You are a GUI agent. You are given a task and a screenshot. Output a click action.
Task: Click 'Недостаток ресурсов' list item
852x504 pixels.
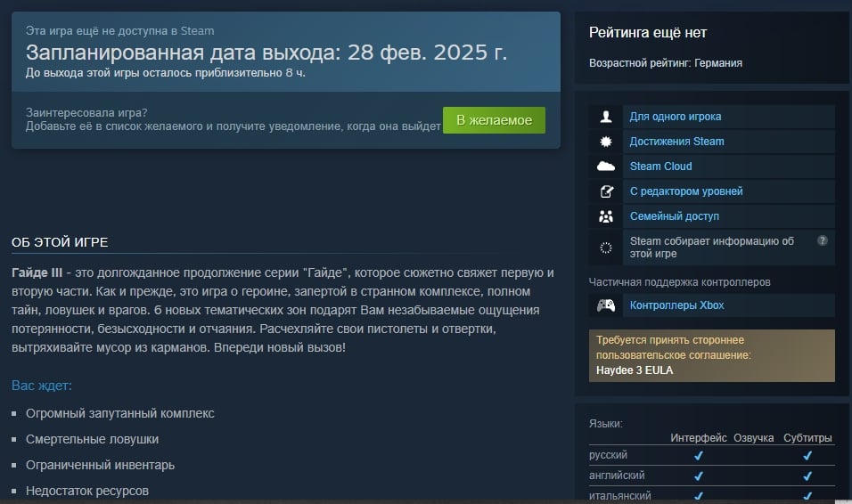tap(87, 491)
